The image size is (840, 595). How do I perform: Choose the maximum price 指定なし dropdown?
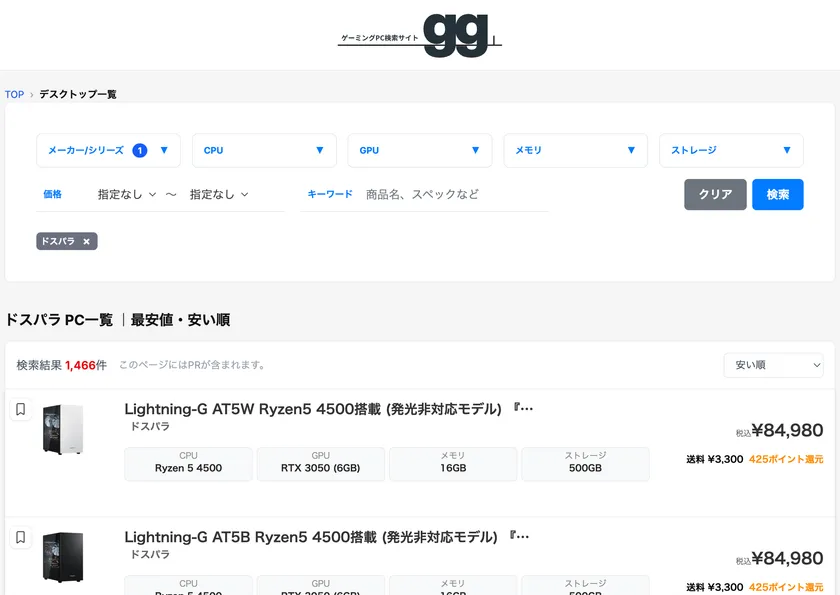219,194
